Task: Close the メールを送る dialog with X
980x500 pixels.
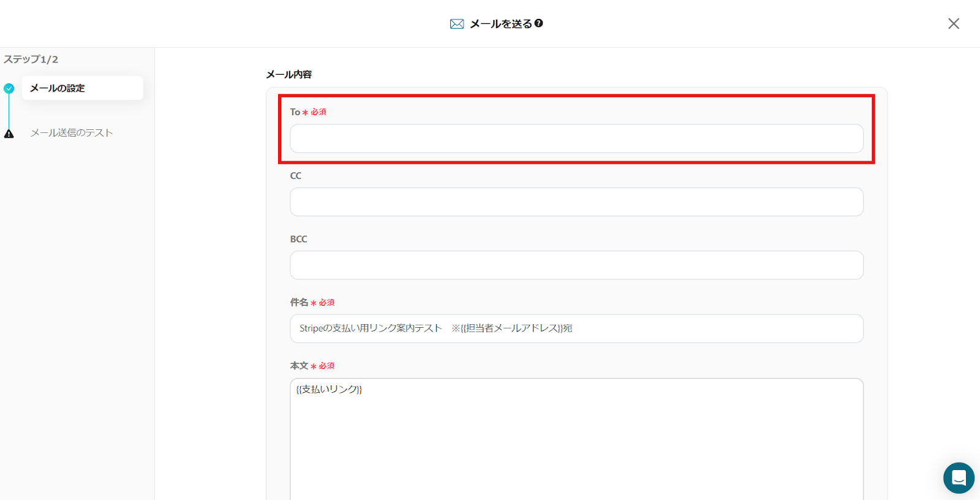Action: click(953, 24)
